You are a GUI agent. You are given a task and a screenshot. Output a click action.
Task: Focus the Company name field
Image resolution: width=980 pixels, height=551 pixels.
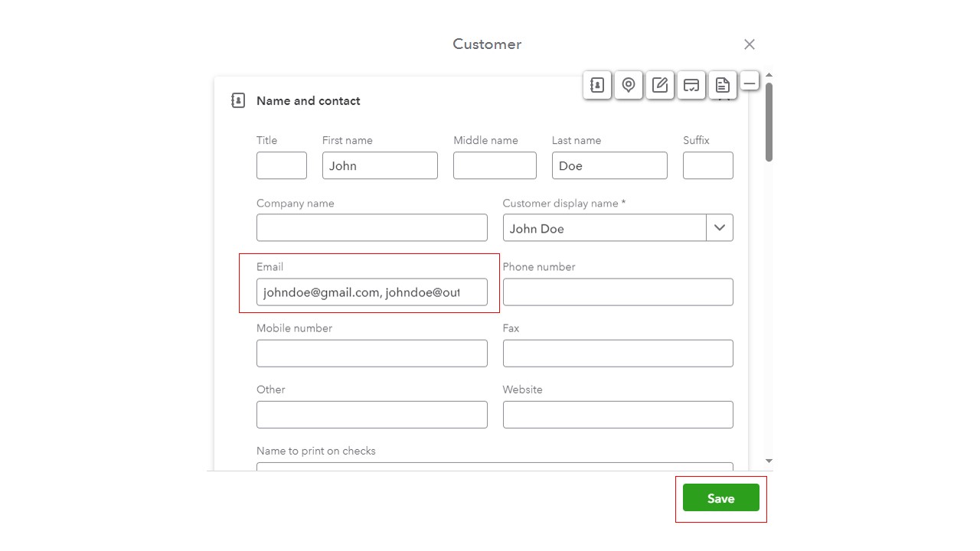point(371,228)
